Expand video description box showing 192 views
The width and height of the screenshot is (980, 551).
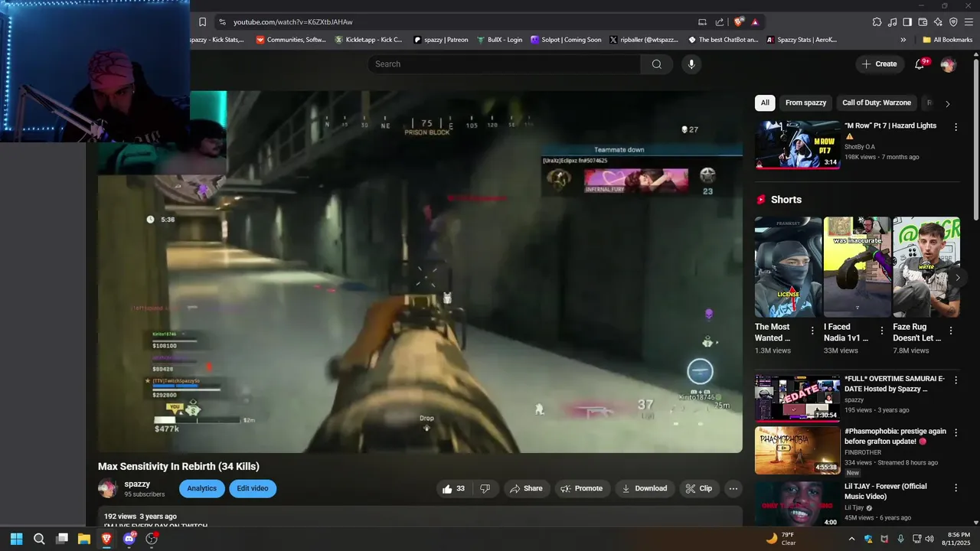pyautogui.click(x=420, y=517)
